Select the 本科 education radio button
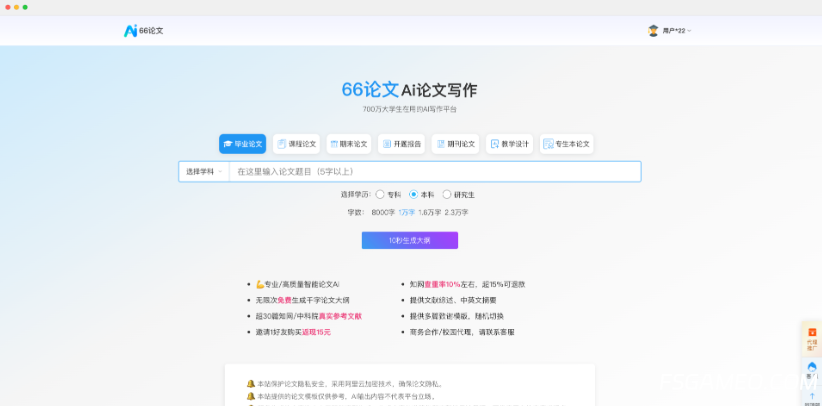Screen dimensions: 822x406 (x=414, y=195)
